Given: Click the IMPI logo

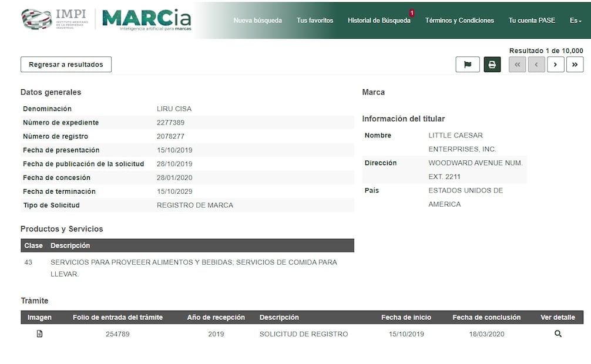Looking at the screenshot, I should coord(55,19).
